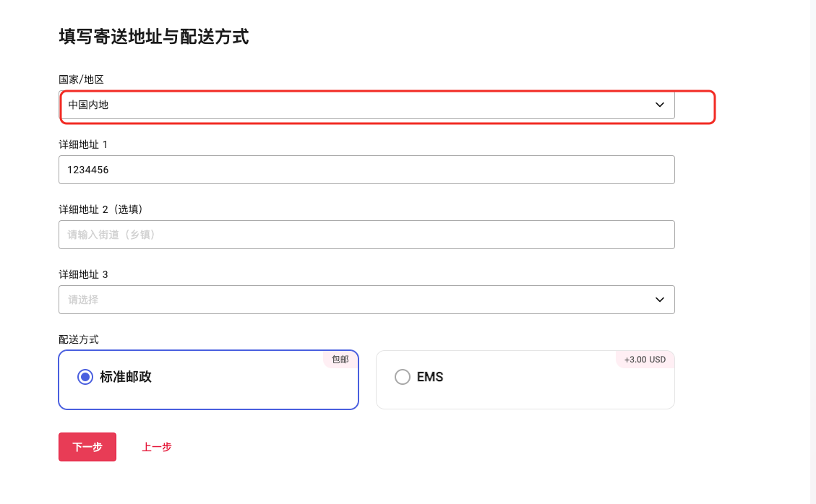Screen dimensions: 816x504
Task: Click the empty radio circle beside EMS
Action: coord(403,376)
